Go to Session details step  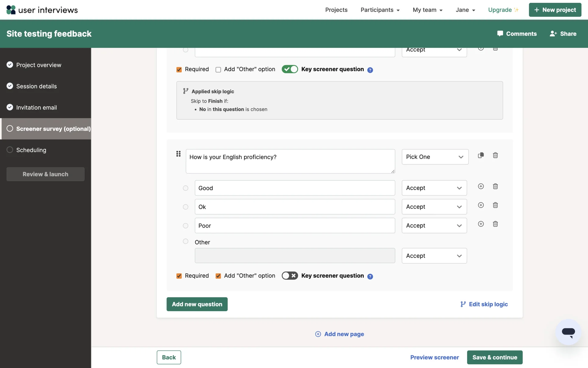pos(36,86)
